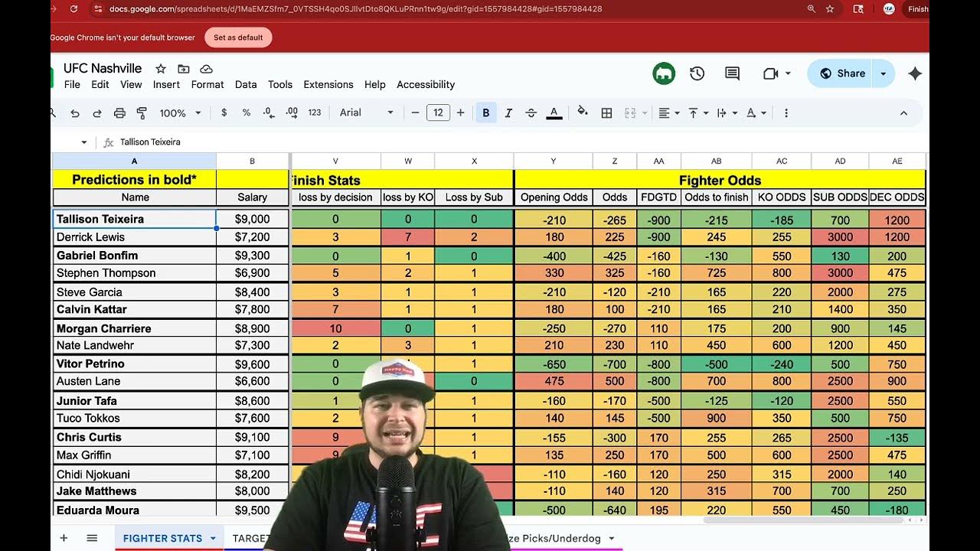Start a Meet call with the camera icon

[770, 73]
